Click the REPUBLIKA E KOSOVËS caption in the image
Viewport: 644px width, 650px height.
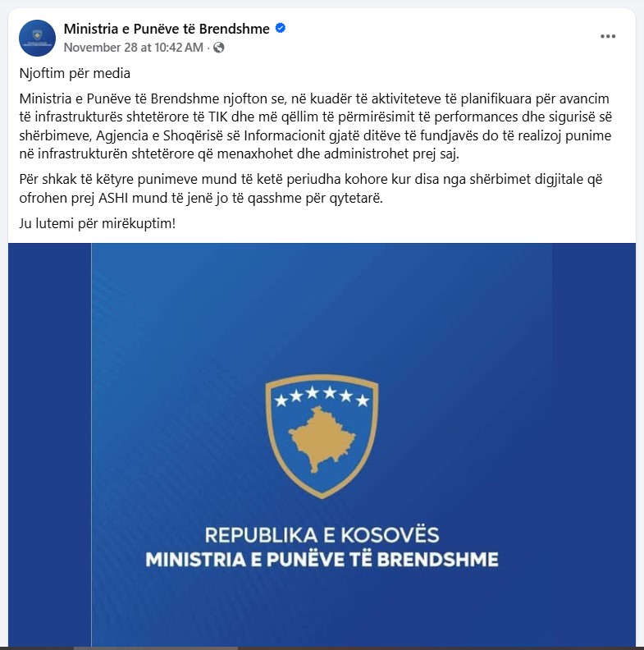click(322, 536)
